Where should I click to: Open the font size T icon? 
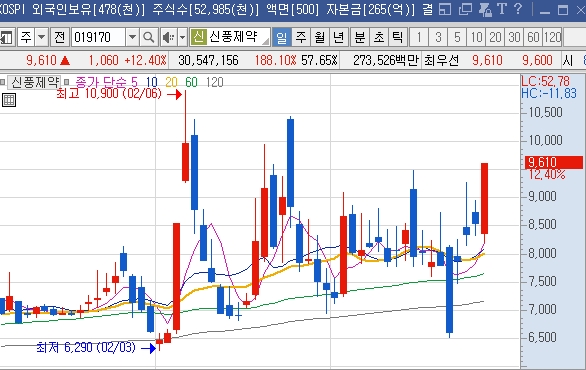pyautogui.click(x=502, y=9)
